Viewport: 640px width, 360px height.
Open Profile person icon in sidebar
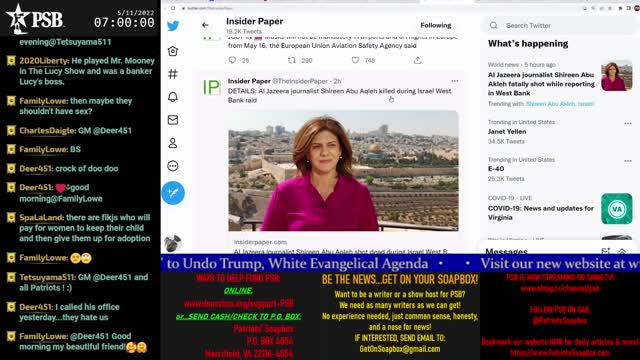173,143
